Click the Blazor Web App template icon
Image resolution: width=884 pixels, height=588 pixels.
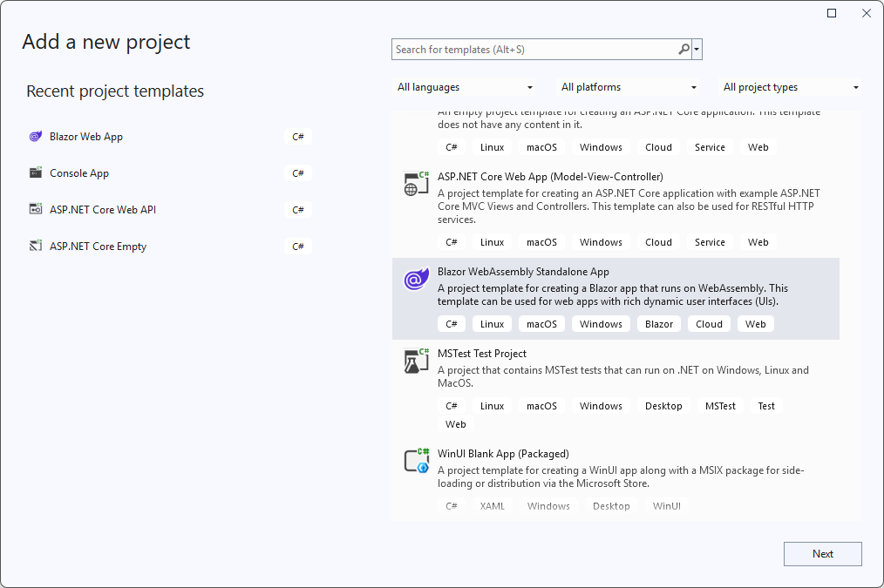coord(36,136)
